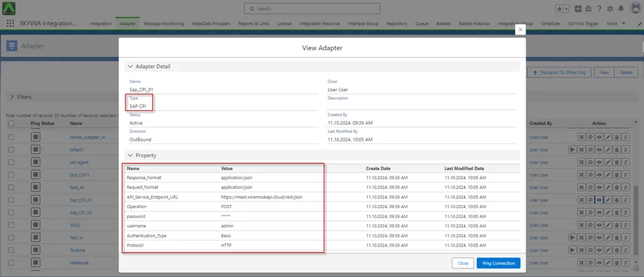Open the Integration tab
644x277 pixels.
pyautogui.click(x=100, y=23)
